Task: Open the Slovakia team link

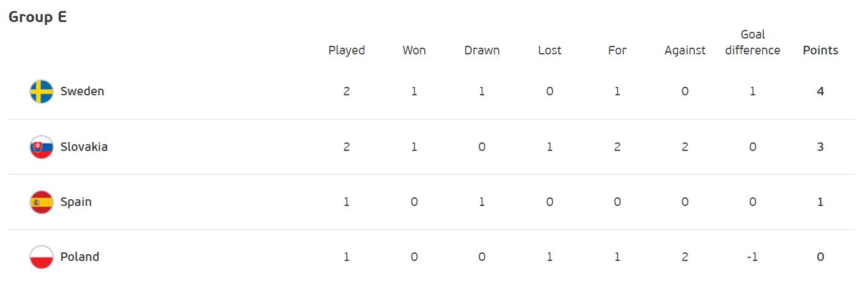Action: [x=84, y=147]
